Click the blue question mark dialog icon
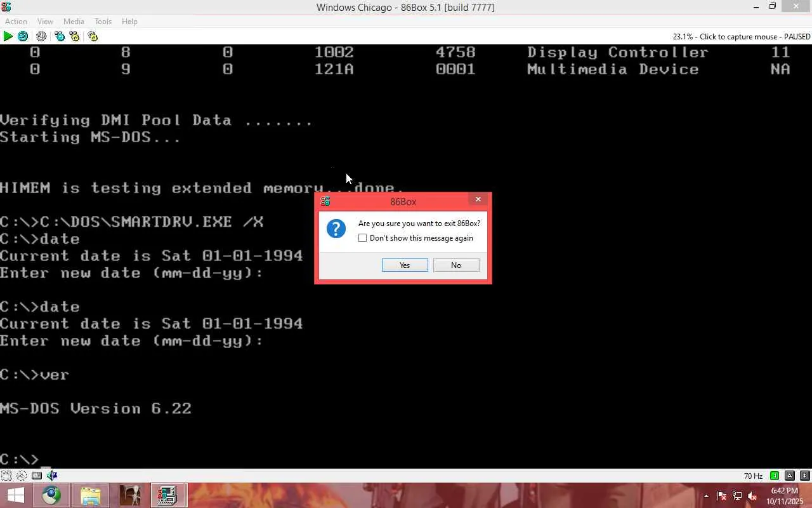Viewport: 812px width, 508px height. (x=336, y=229)
